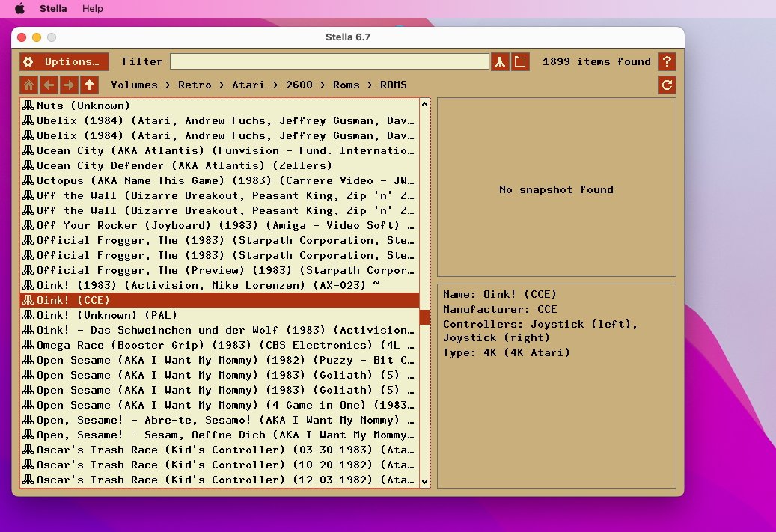776x532 pixels.
Task: Click the ROM list scrollbar thumb
Action: tap(424, 317)
